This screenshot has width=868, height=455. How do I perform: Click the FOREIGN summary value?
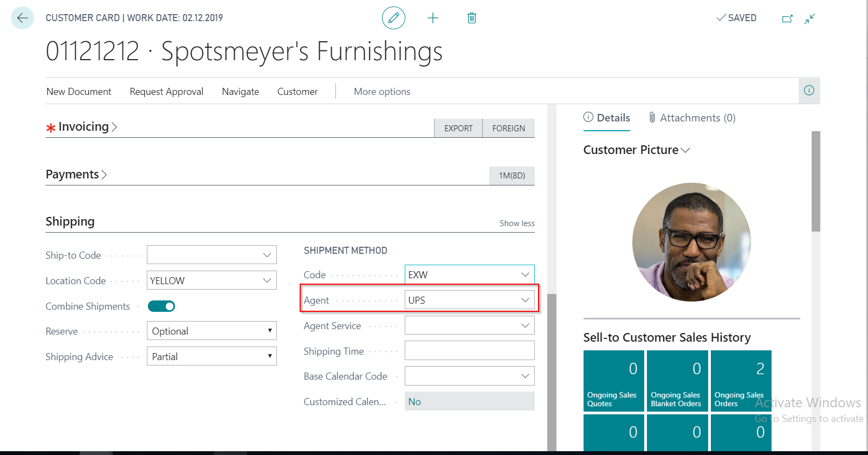[x=509, y=129]
